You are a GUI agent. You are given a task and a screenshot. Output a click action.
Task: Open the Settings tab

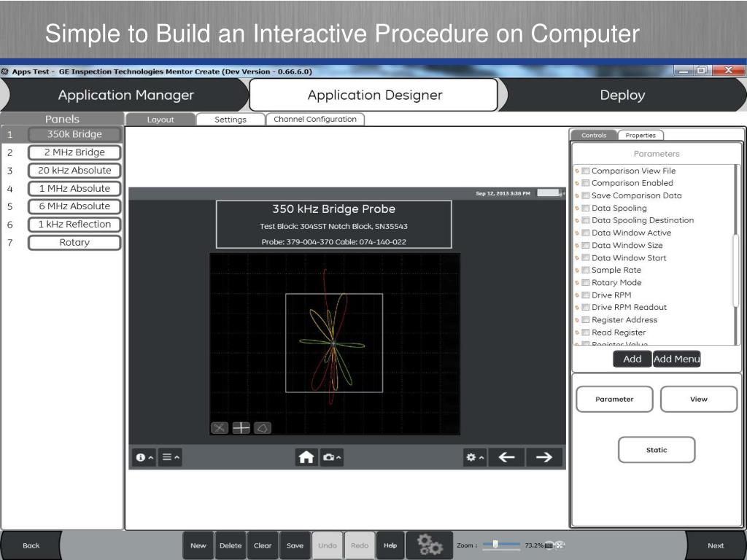coord(230,120)
